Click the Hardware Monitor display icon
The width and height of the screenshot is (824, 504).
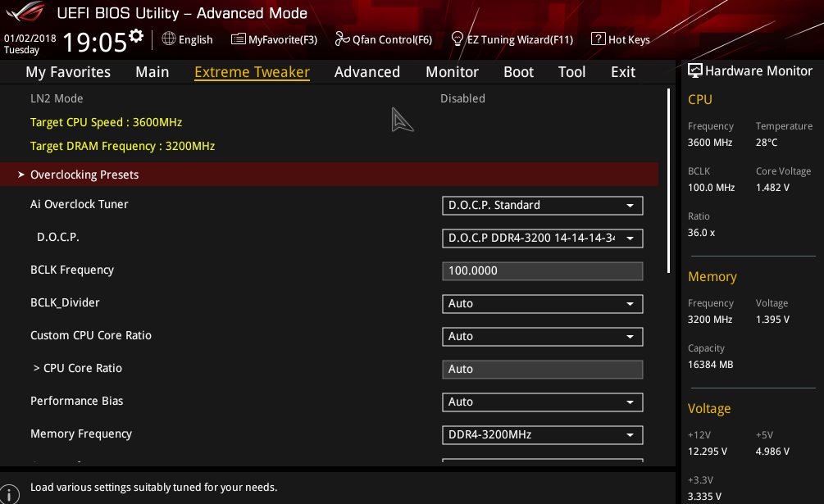pos(694,70)
